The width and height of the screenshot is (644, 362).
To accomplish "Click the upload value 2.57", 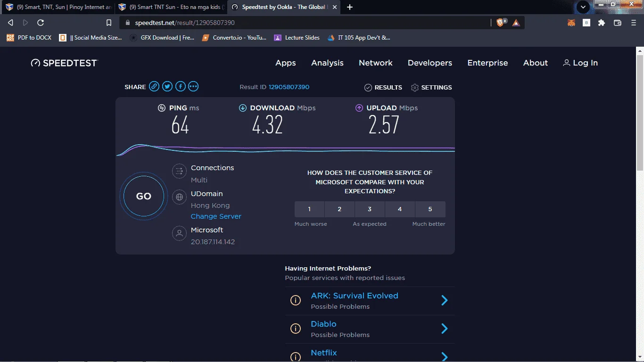I will point(384,125).
